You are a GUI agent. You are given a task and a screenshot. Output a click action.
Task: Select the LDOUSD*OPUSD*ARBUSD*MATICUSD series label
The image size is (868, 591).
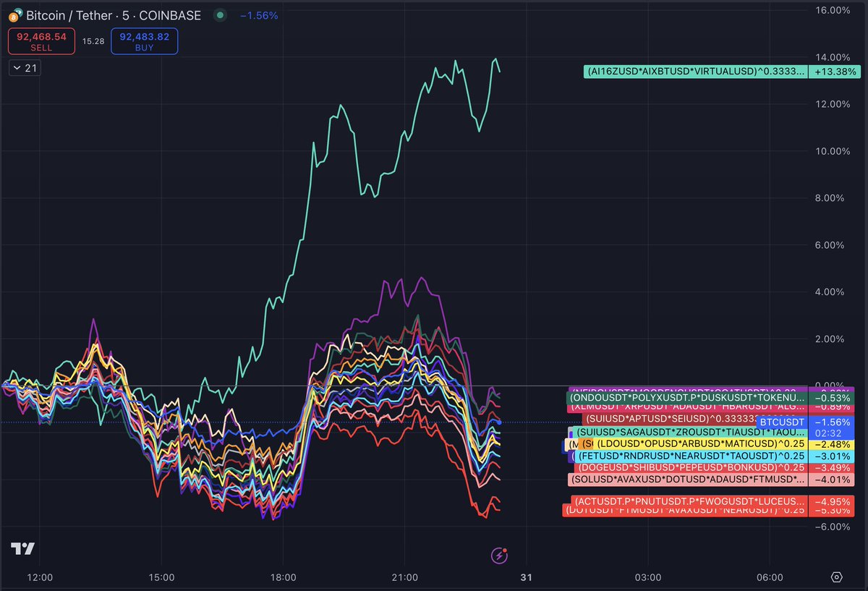[700, 443]
